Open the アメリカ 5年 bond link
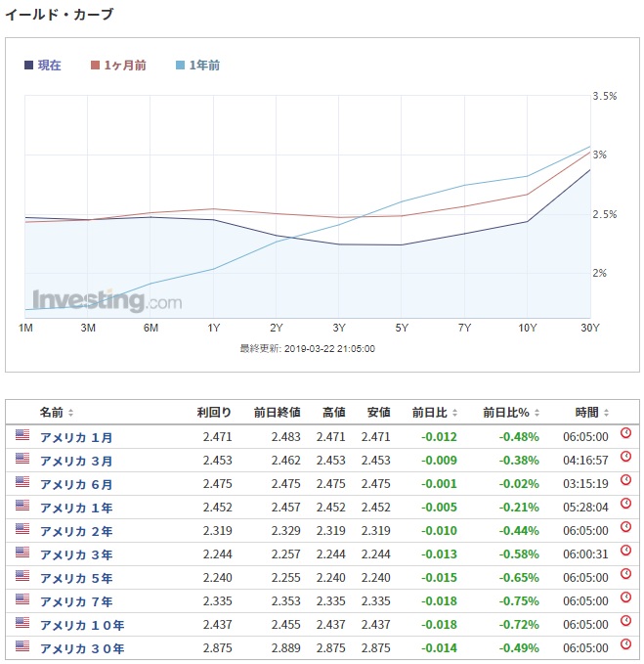The image size is (644, 664). [x=76, y=579]
